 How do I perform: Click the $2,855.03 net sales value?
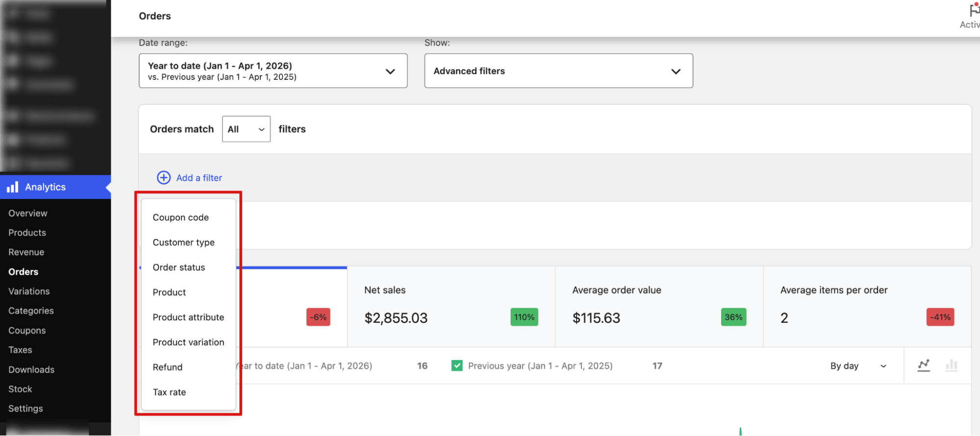click(x=396, y=318)
